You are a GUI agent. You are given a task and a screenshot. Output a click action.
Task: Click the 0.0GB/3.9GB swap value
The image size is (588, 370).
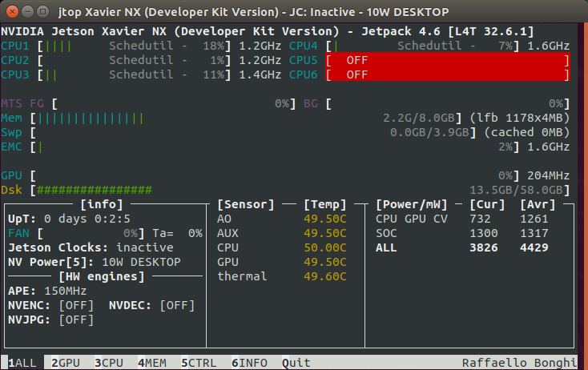click(429, 132)
